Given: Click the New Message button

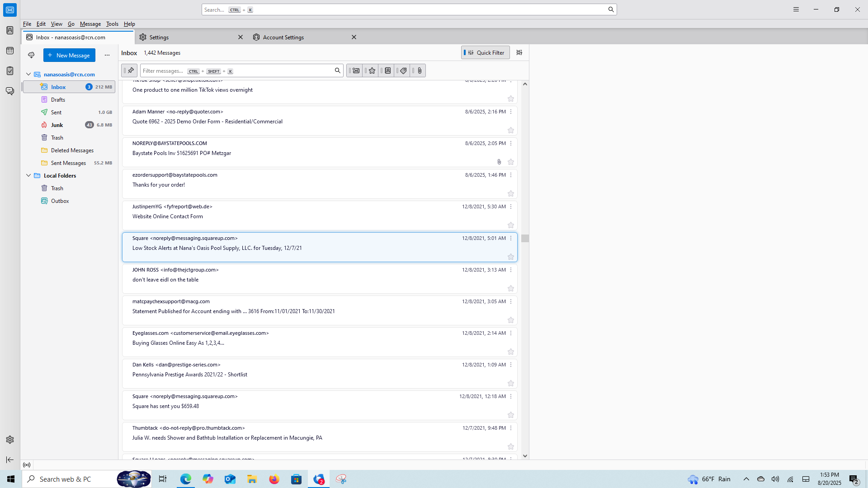Looking at the screenshot, I should click(69, 55).
